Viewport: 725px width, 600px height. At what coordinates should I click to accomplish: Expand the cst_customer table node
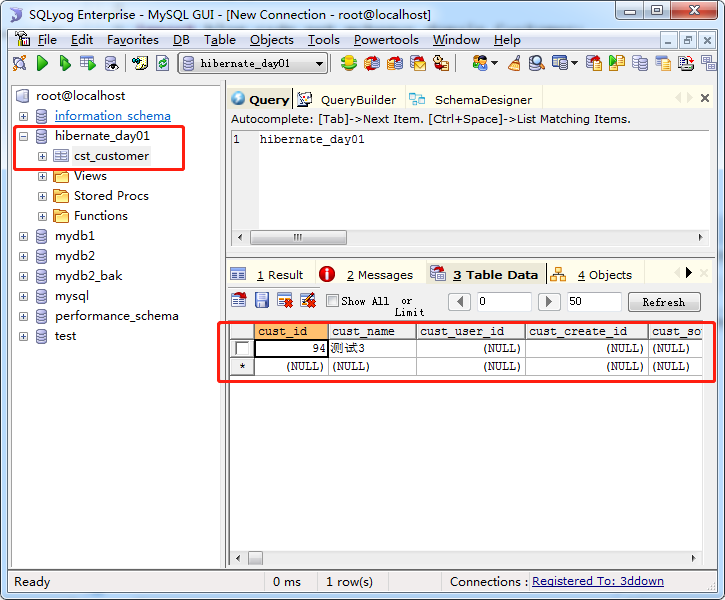tap(43, 156)
